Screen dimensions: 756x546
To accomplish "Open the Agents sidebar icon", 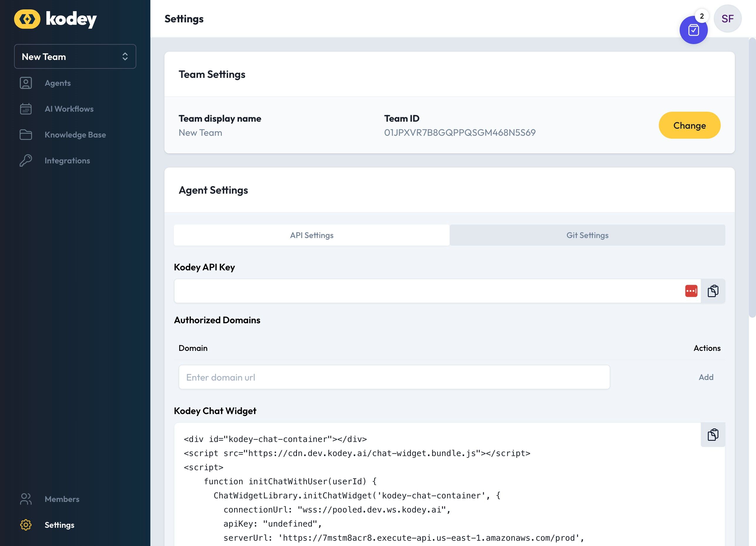I will (26, 83).
